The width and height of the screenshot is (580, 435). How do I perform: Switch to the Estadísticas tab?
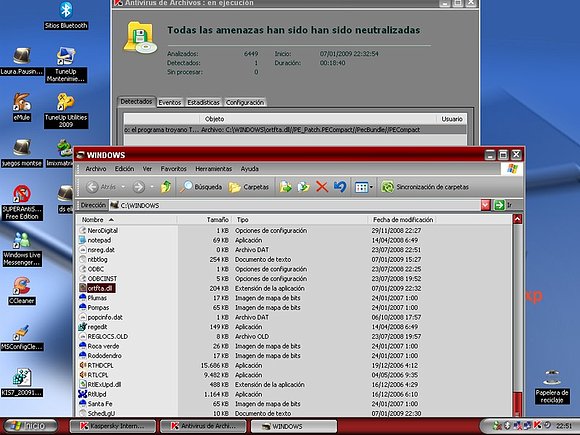point(203,102)
